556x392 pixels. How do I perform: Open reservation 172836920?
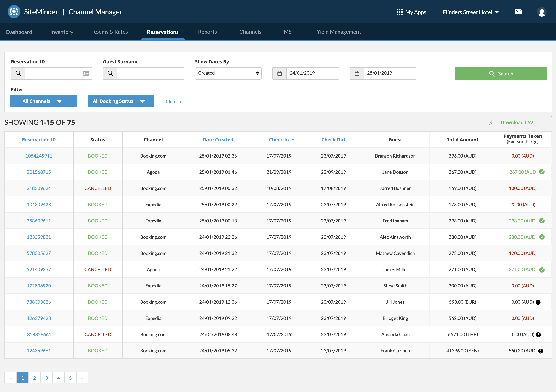pos(39,286)
